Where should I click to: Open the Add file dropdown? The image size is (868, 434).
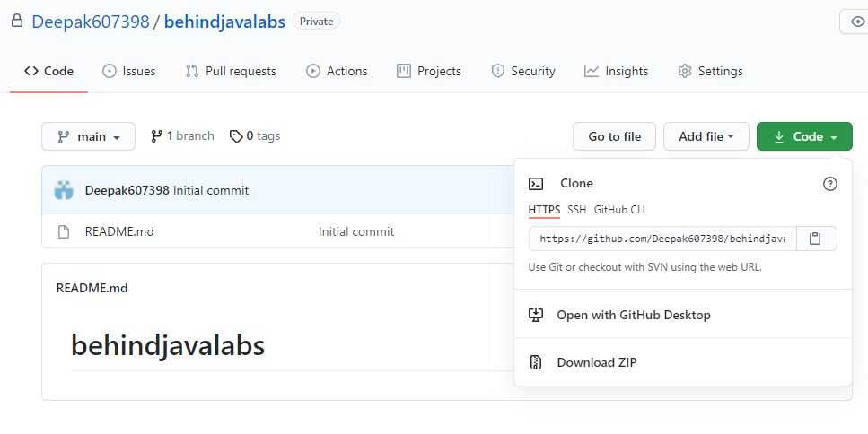(x=706, y=136)
